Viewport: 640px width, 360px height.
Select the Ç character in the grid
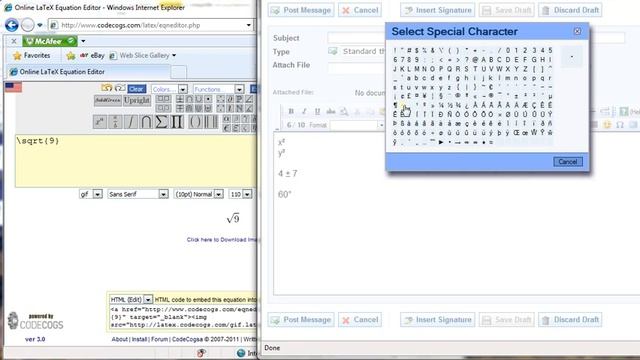pos(534,105)
